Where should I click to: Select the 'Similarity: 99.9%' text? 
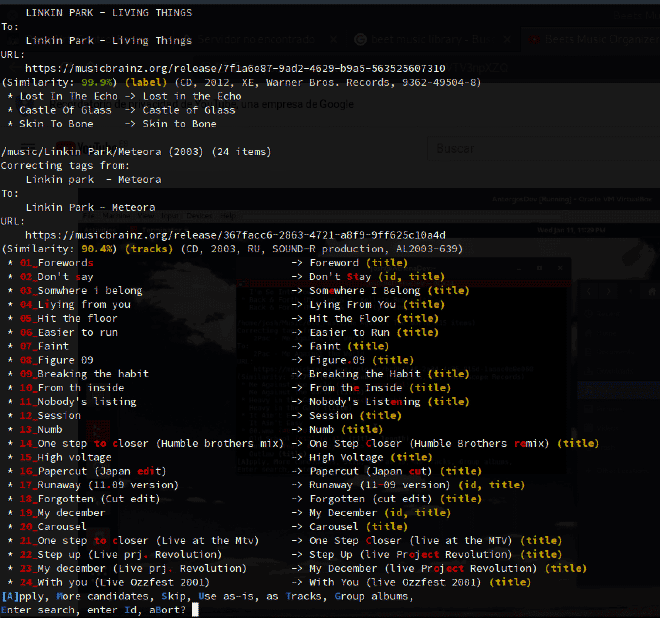62,83
